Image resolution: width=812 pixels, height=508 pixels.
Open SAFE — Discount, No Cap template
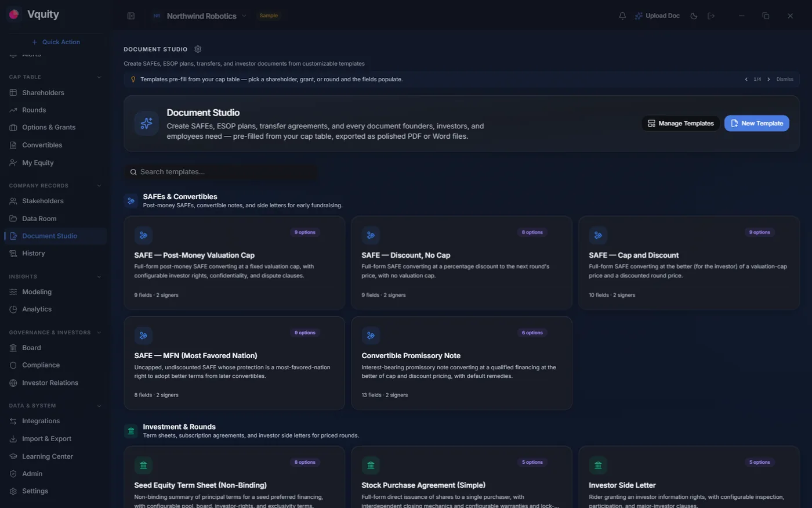pyautogui.click(x=462, y=263)
